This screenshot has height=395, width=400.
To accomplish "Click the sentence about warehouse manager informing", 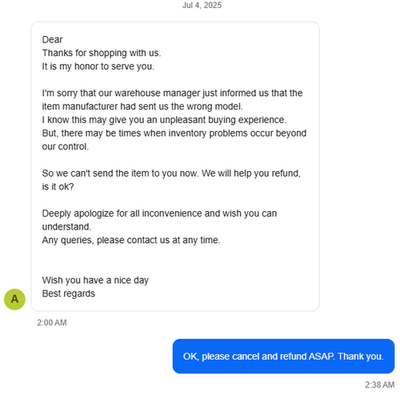I will click(x=172, y=93).
